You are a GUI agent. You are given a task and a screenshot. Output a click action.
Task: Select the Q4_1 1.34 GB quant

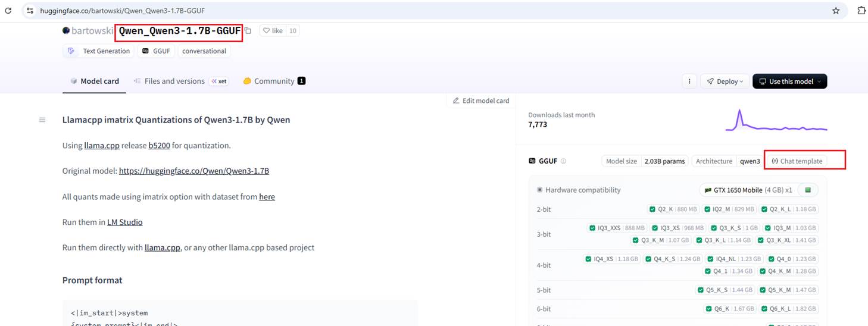pos(729,271)
